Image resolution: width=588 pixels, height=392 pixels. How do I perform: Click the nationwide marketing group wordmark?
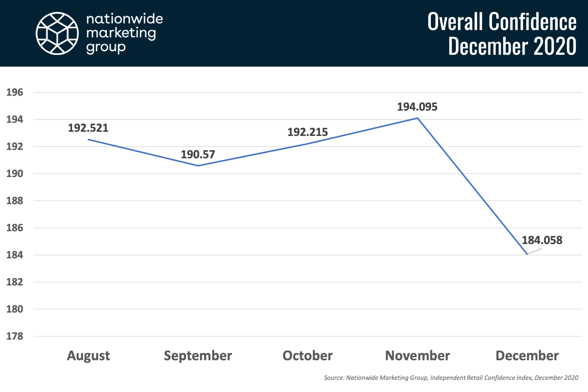[124, 33]
